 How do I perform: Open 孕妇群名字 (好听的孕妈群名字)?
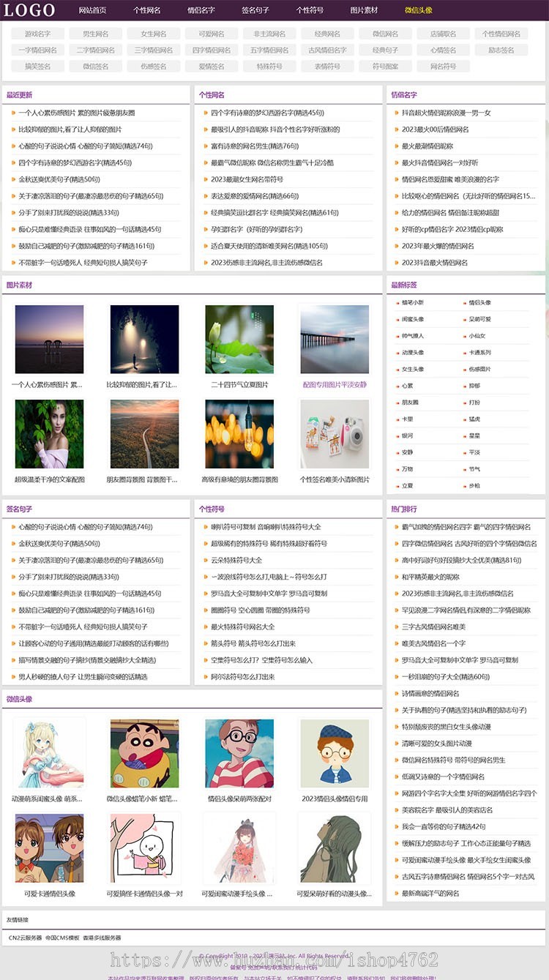pyautogui.click(x=258, y=229)
